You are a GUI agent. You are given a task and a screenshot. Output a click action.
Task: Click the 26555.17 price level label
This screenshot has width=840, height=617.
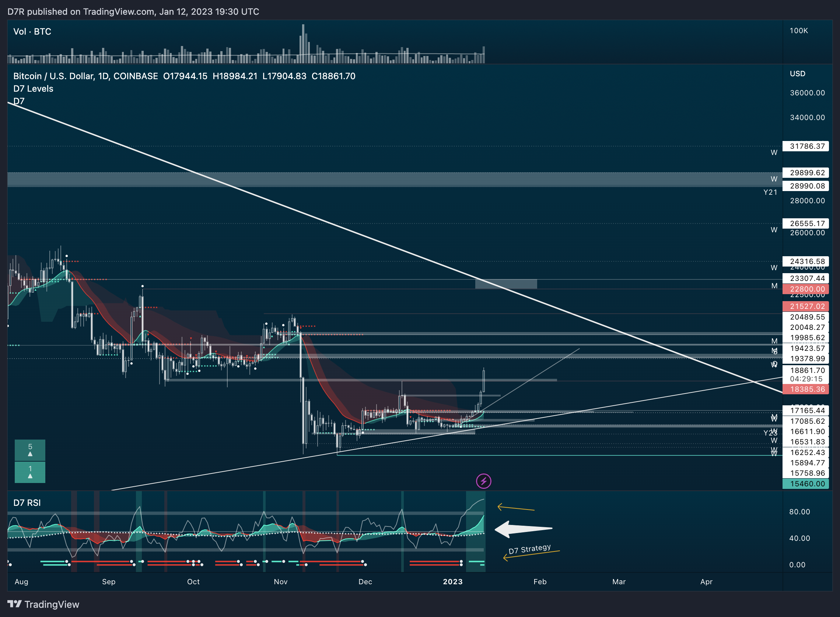(x=805, y=223)
